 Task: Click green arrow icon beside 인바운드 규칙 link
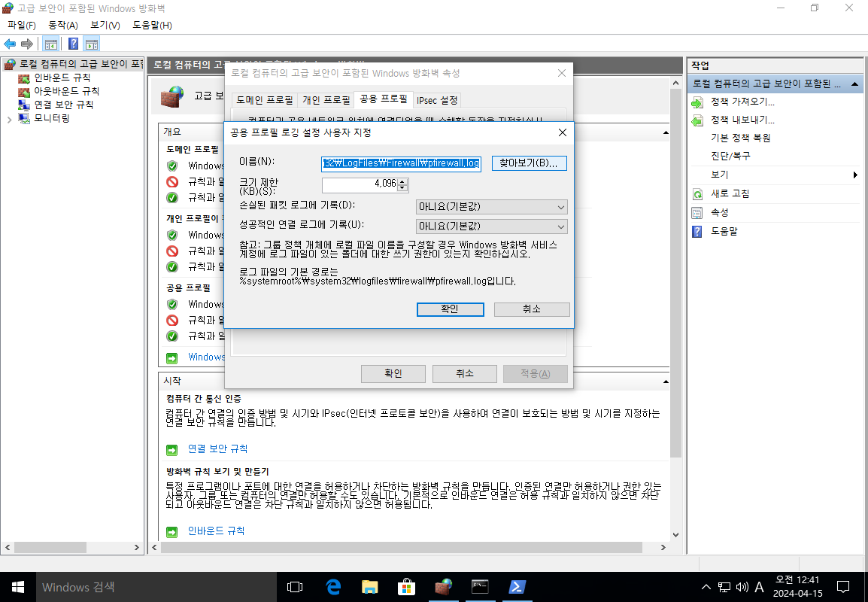click(172, 532)
